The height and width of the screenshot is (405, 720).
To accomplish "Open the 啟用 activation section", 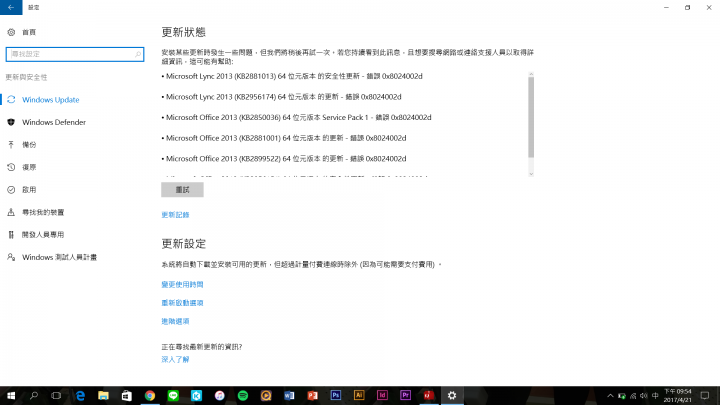I will point(29,190).
